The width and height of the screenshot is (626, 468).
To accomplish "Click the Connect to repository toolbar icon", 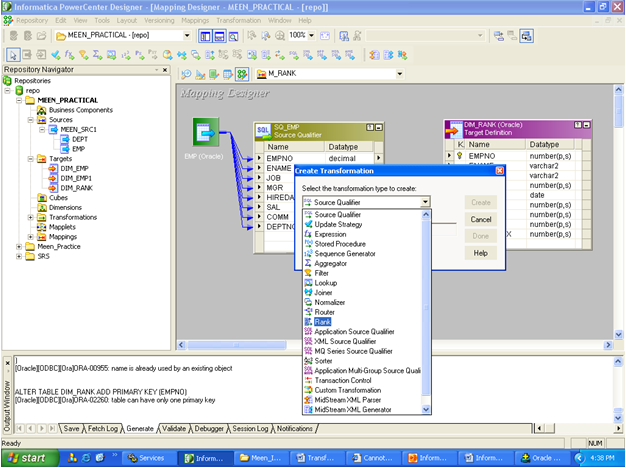I will (13, 36).
